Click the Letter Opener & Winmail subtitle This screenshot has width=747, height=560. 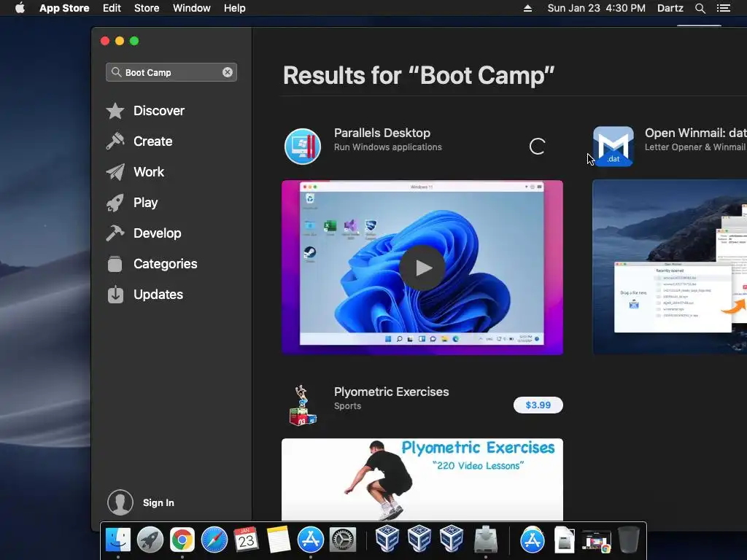pyautogui.click(x=695, y=147)
